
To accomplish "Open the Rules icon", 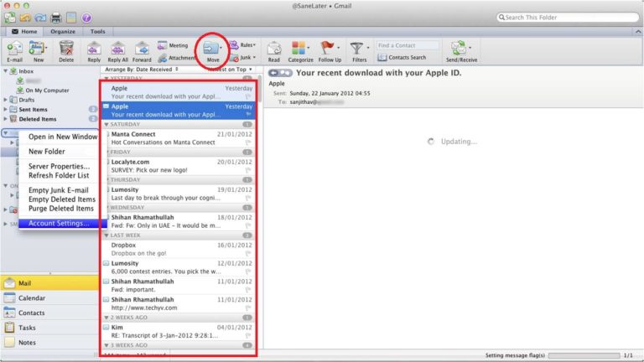I will click(234, 44).
